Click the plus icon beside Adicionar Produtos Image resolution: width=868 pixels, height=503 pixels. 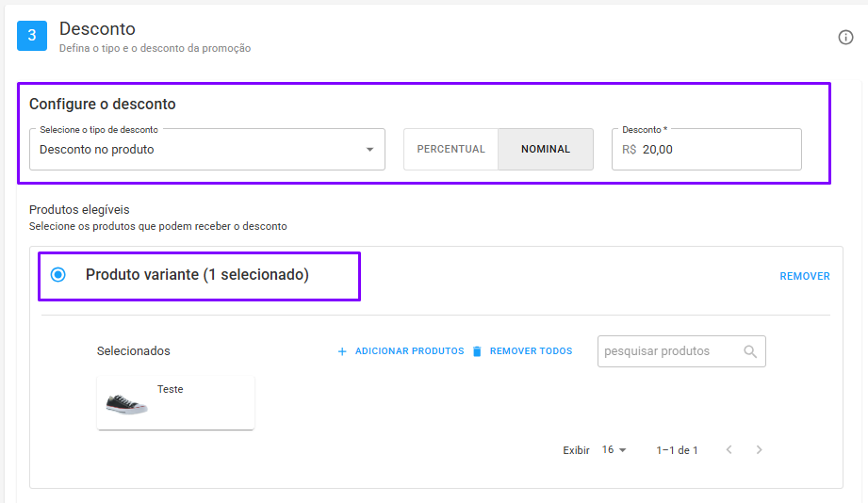342,351
